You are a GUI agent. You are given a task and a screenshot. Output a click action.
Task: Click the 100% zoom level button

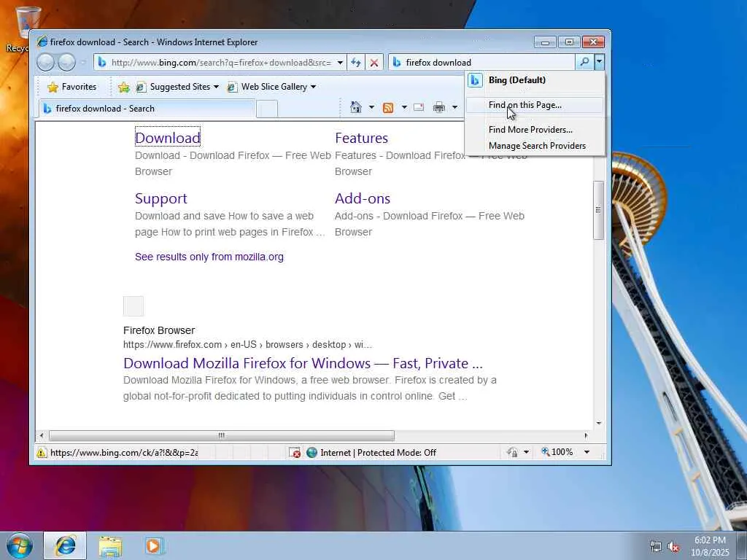coord(557,452)
